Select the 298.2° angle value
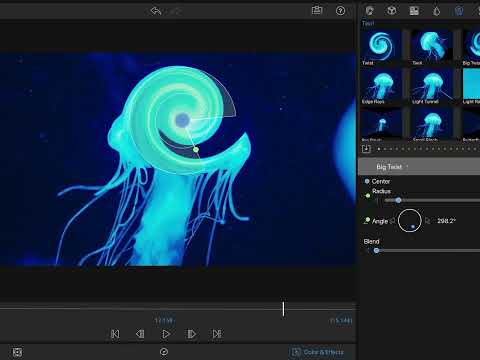This screenshot has width=480, height=360. [446, 221]
